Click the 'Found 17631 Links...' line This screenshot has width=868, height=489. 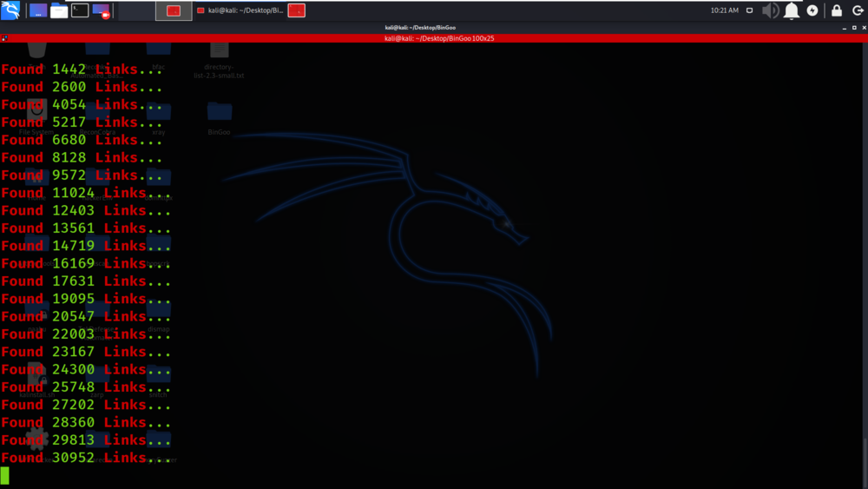[86, 281]
